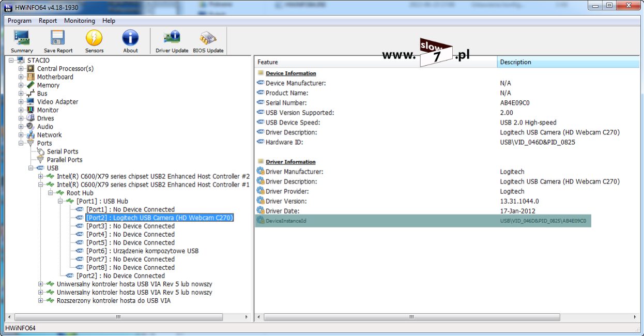The image size is (644, 336).
Task: Select Rozszerzony kontroler hosta do USB VIA
Action: pos(113,300)
